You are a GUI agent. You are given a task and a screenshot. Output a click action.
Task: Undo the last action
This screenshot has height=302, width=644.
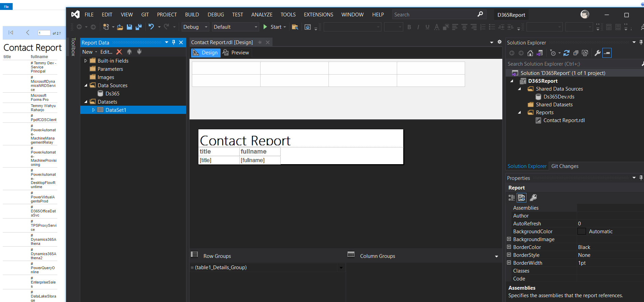151,27
